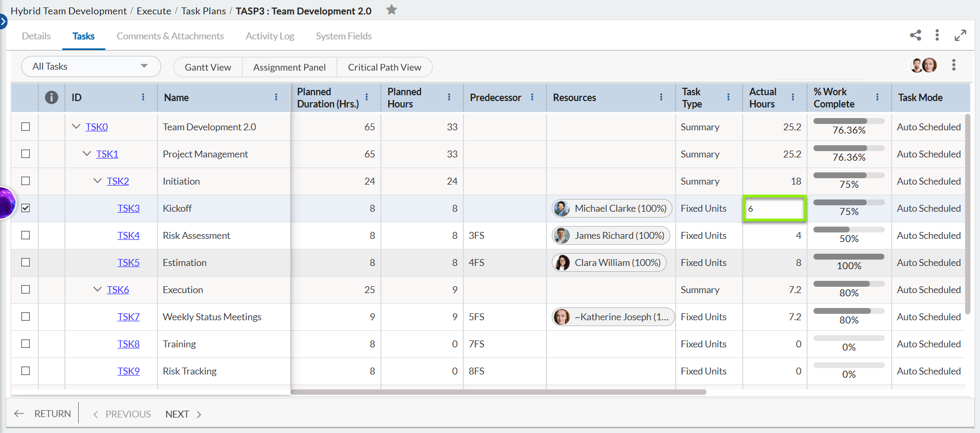Click the info icon column header
Viewport: 980px width, 433px height.
[x=52, y=97]
